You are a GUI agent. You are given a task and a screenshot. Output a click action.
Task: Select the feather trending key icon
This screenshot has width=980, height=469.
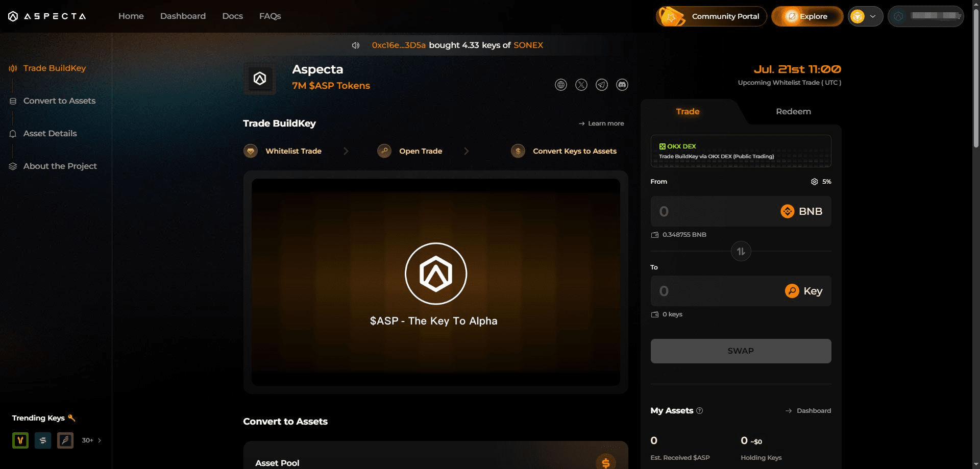click(x=65, y=440)
